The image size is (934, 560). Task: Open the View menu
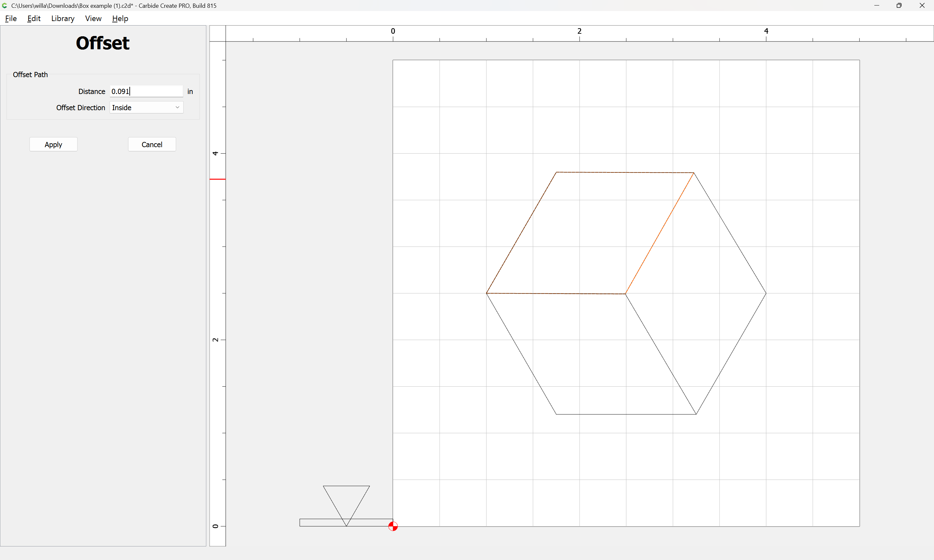[93, 18]
